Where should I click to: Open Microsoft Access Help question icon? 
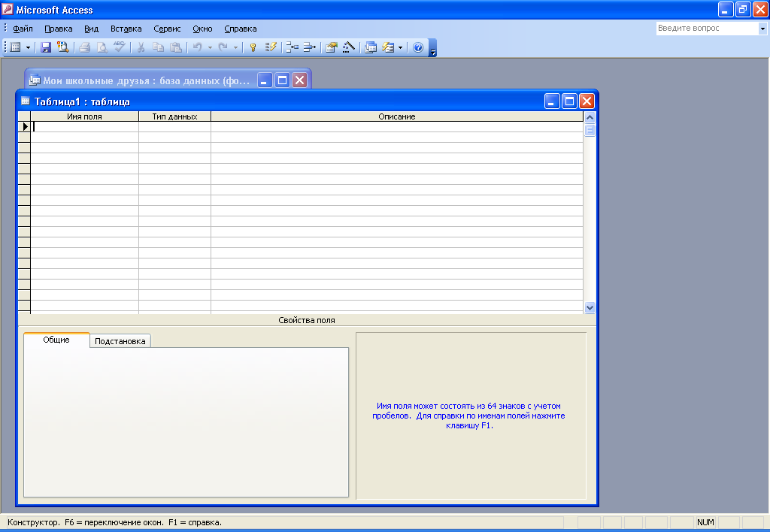(x=418, y=47)
